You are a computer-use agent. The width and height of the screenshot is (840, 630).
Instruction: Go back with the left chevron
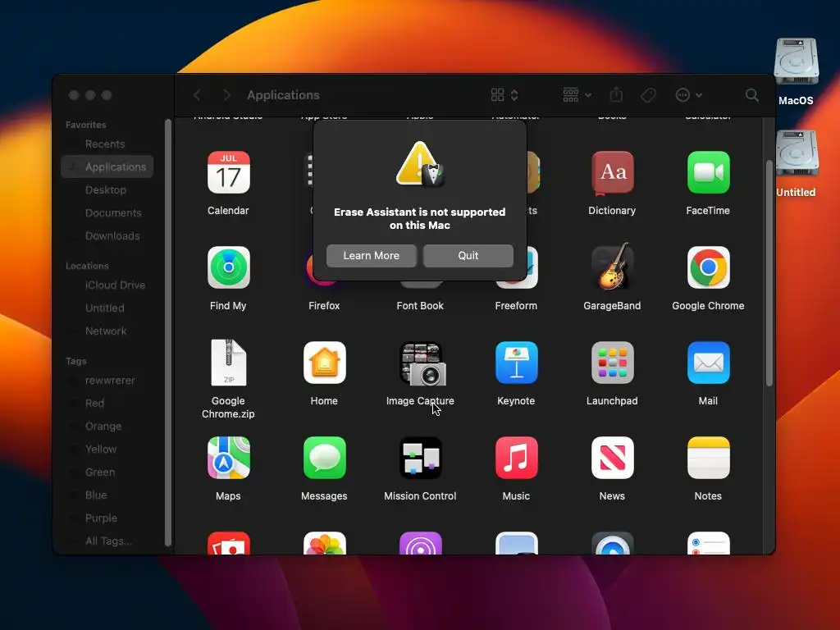[x=197, y=95]
